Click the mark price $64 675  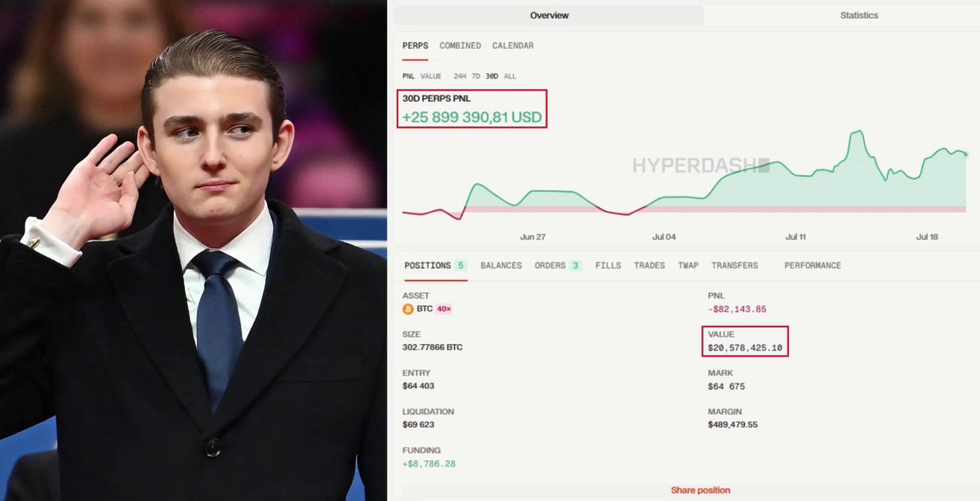[x=726, y=386]
